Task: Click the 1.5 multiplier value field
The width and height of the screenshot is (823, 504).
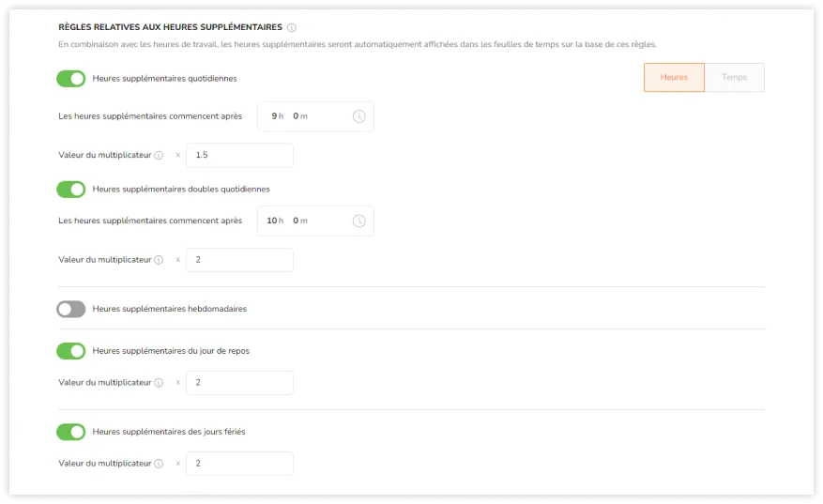Action: (x=239, y=156)
